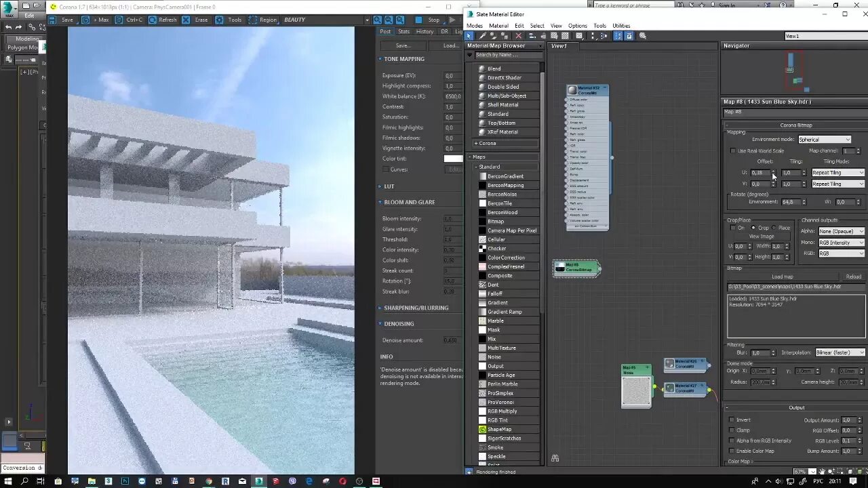Enable the Clamp checkbox in Output
Viewport: 868px width, 488px height.
tap(732, 430)
